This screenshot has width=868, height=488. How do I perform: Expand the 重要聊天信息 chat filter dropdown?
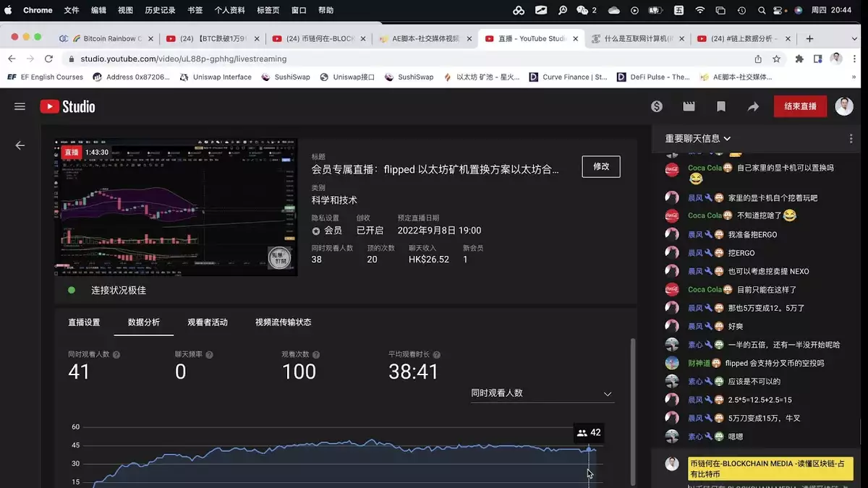tap(698, 138)
